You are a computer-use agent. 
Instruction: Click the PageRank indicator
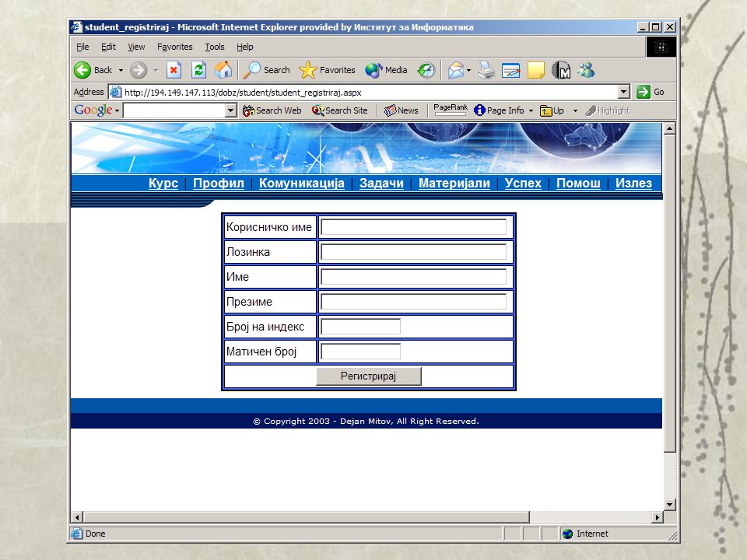pos(451,110)
